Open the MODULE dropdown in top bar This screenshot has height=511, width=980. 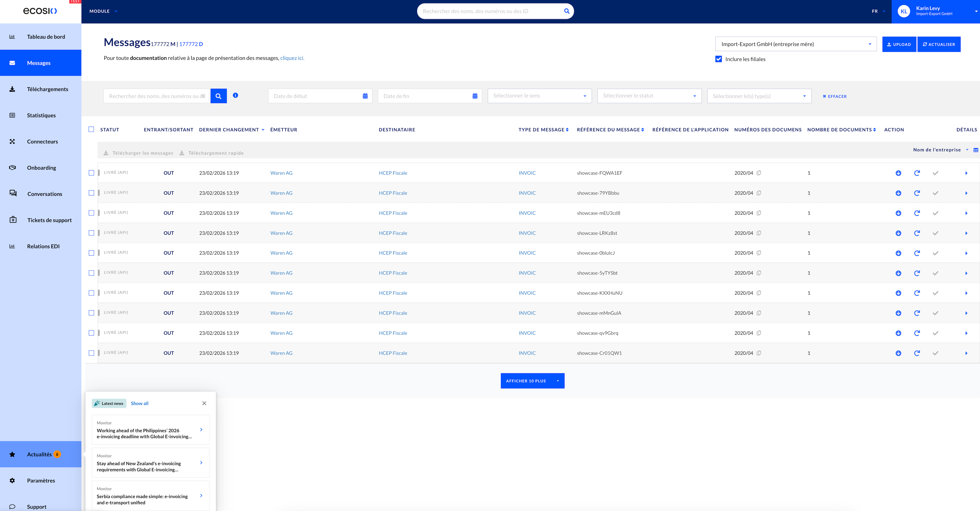click(103, 11)
